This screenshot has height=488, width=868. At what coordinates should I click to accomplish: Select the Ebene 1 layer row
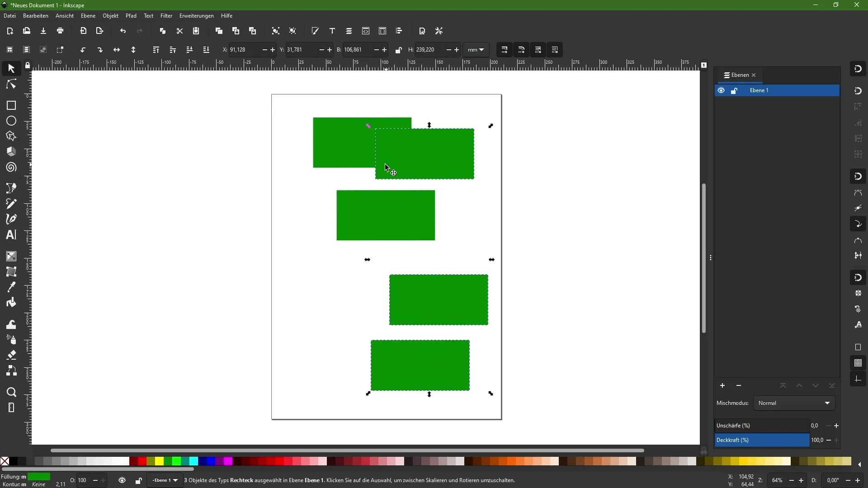tap(777, 90)
